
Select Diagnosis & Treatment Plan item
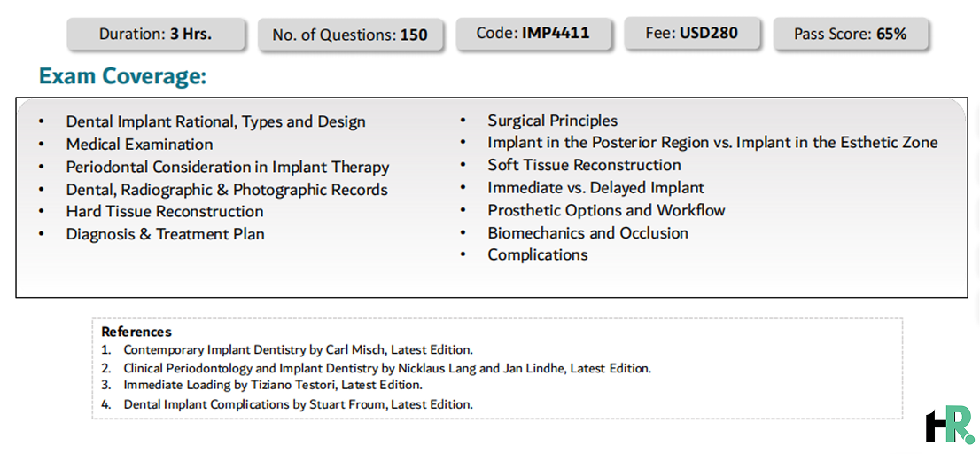tap(165, 234)
